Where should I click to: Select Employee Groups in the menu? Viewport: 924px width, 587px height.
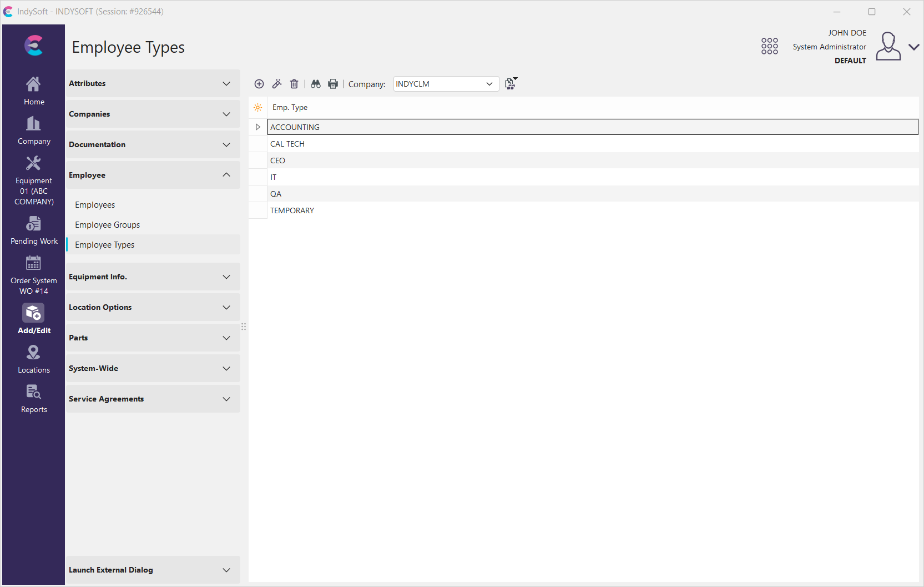click(108, 225)
